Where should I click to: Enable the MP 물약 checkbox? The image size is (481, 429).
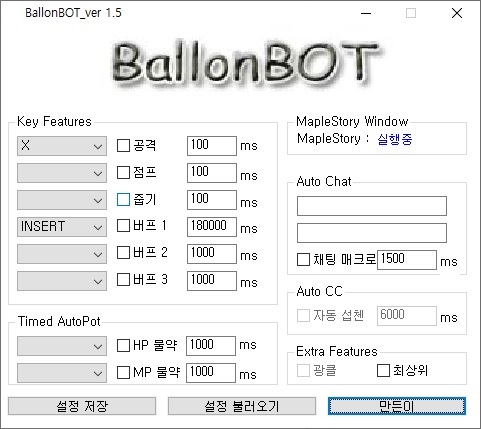pos(123,372)
